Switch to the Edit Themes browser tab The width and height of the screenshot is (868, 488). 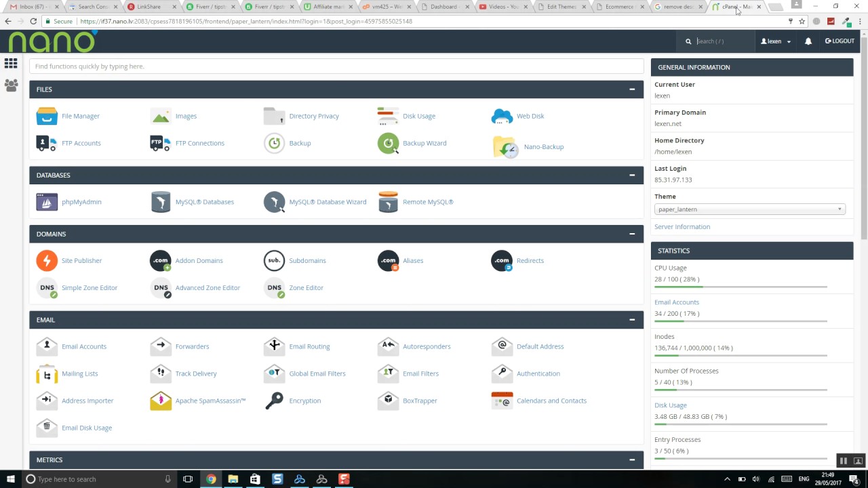coord(561,7)
